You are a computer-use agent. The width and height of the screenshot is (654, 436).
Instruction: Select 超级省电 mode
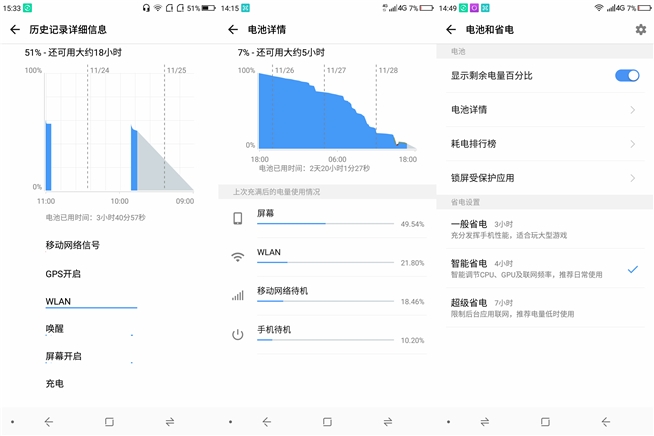click(545, 308)
